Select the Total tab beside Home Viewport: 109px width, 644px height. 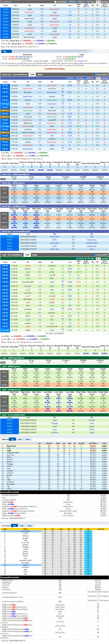tap(32, 75)
